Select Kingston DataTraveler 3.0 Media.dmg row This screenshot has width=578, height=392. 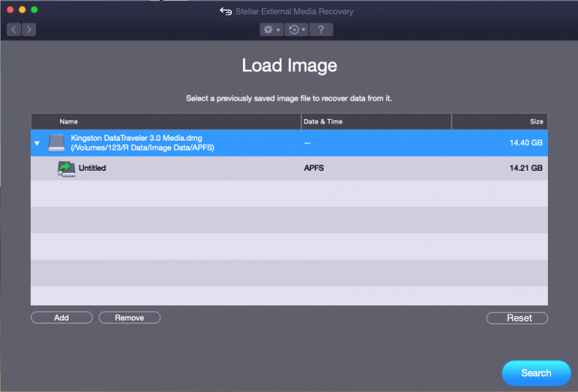point(289,143)
